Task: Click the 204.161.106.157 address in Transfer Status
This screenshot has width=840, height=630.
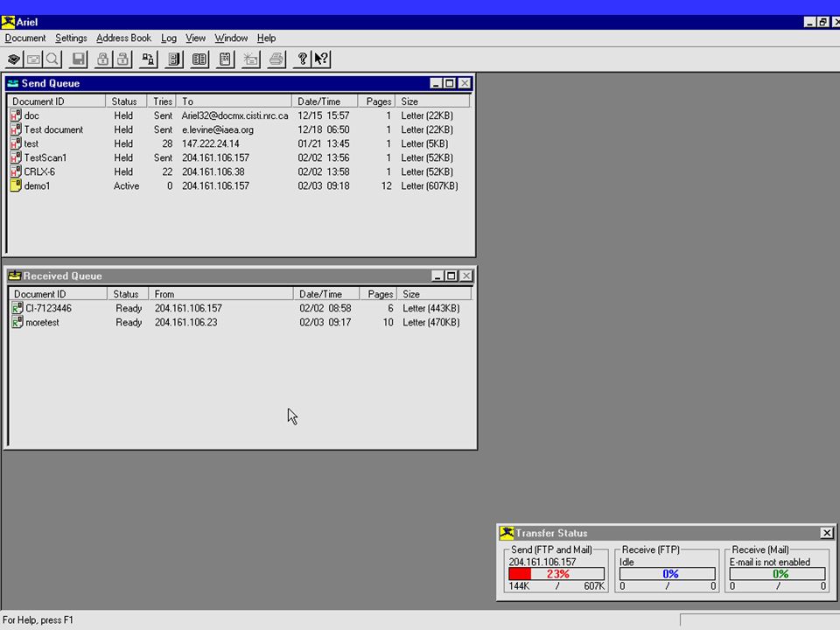Action: coord(542,562)
